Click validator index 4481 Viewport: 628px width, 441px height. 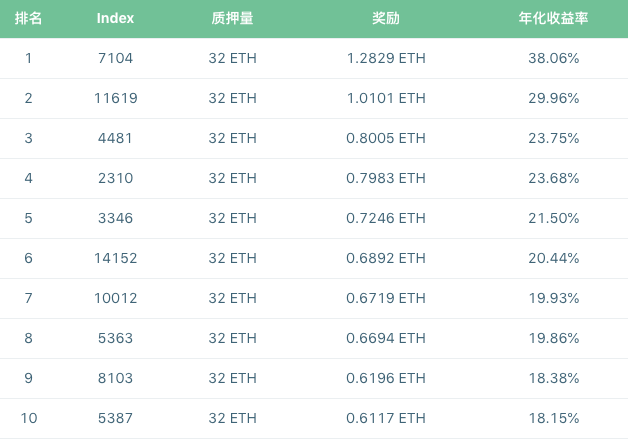click(116, 138)
